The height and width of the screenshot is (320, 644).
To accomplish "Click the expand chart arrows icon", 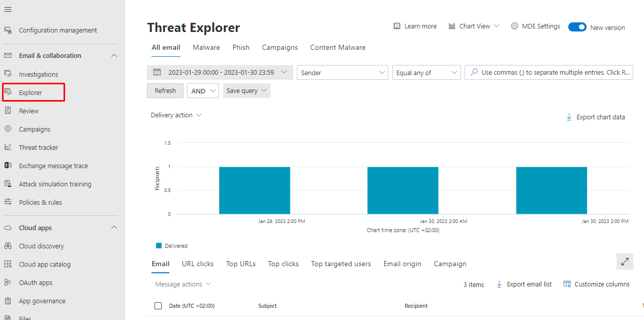I will point(625,262).
